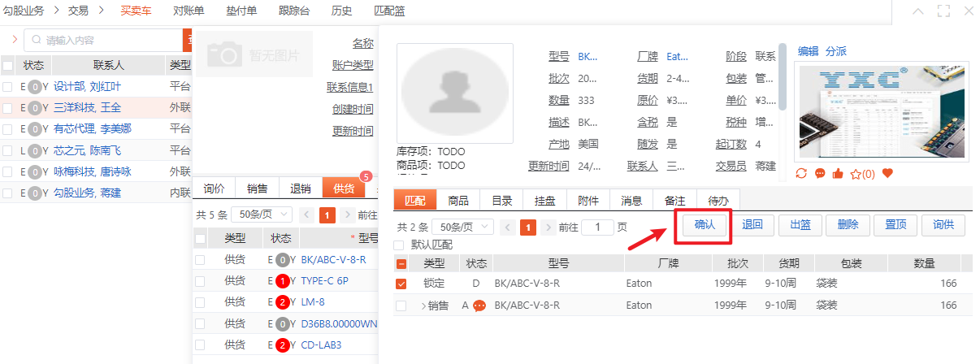Viewport: 980px width, 364px height.
Task: Click the refresh icon under the product image
Action: tap(801, 173)
